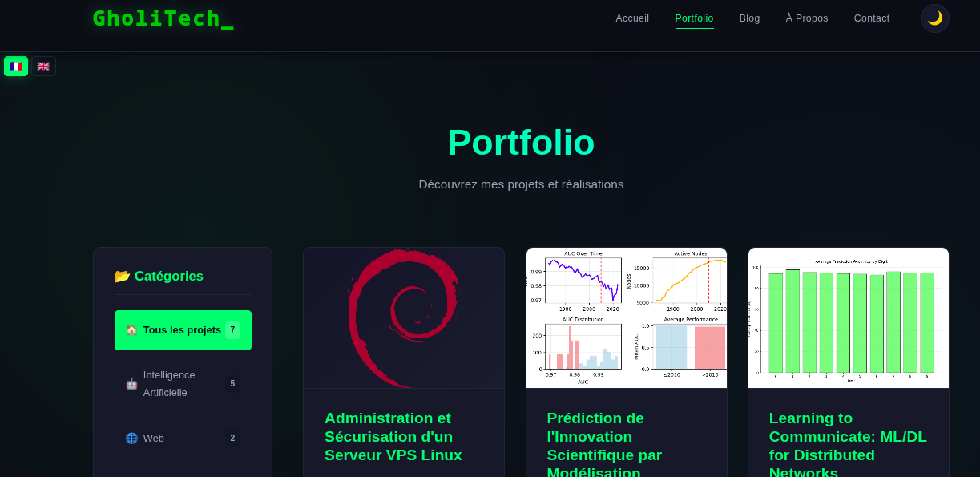Image resolution: width=980 pixels, height=477 pixels.
Task: Go to the Contact page
Action: (x=872, y=18)
